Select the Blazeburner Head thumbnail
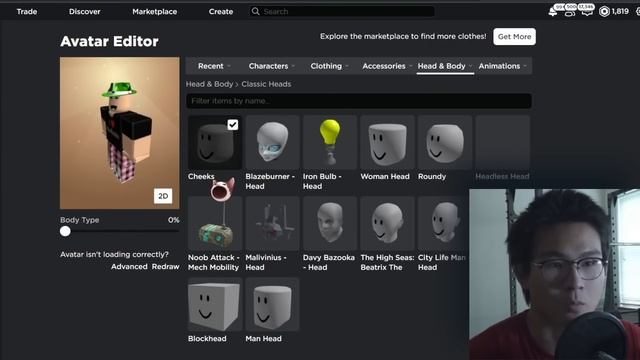Viewport: 640px width, 360px height. (272, 142)
